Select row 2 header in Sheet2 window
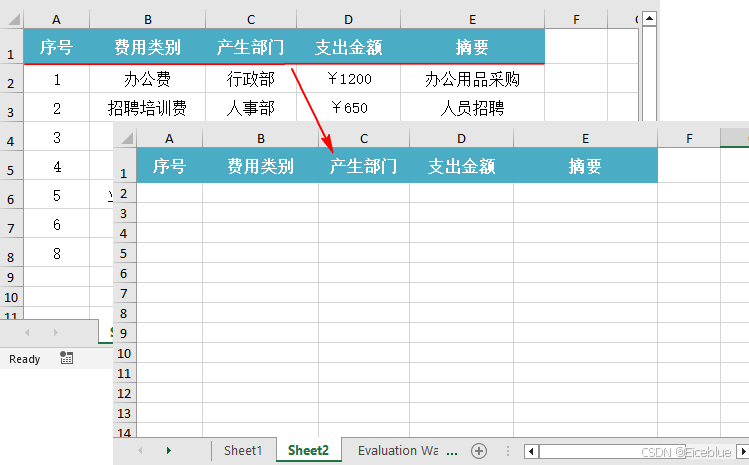 pyautogui.click(x=124, y=193)
